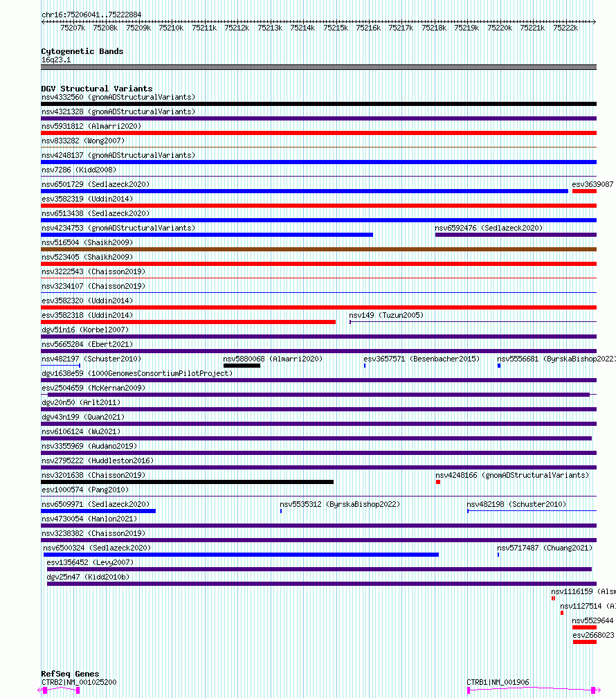
Task: Click the small blue nsv5717487 marker
Action: [x=498, y=555]
